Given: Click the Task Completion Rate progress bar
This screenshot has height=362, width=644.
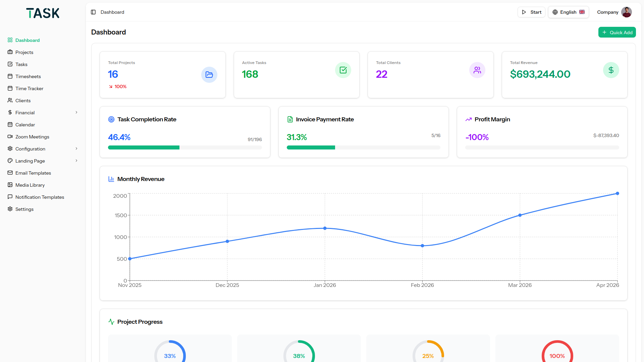Looking at the screenshot, I should (184, 147).
